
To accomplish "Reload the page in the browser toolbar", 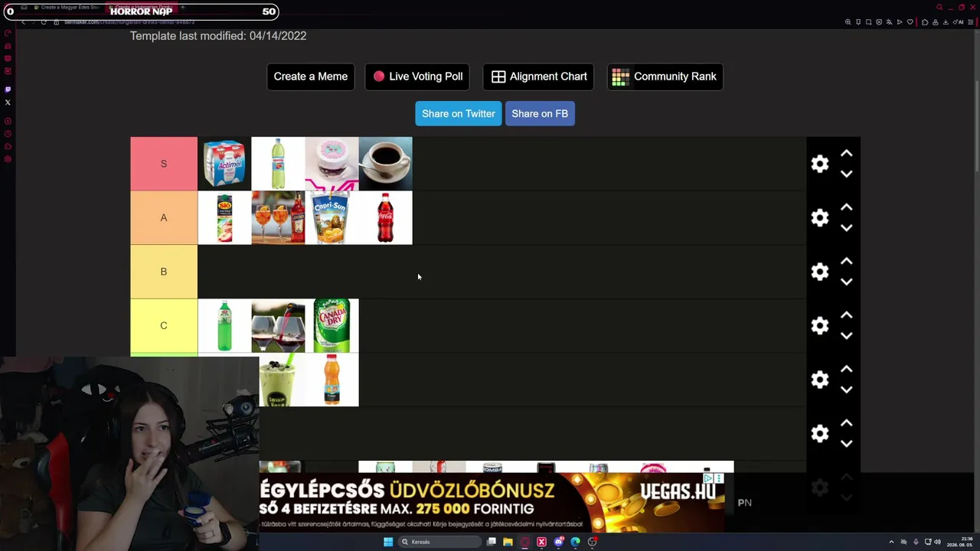I will (x=44, y=22).
